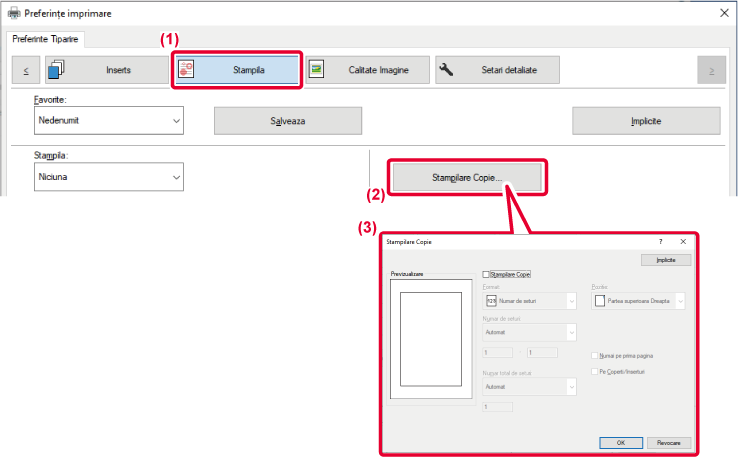The image size is (738, 461).
Task: Click the printer icon in the title bar
Action: point(12,14)
